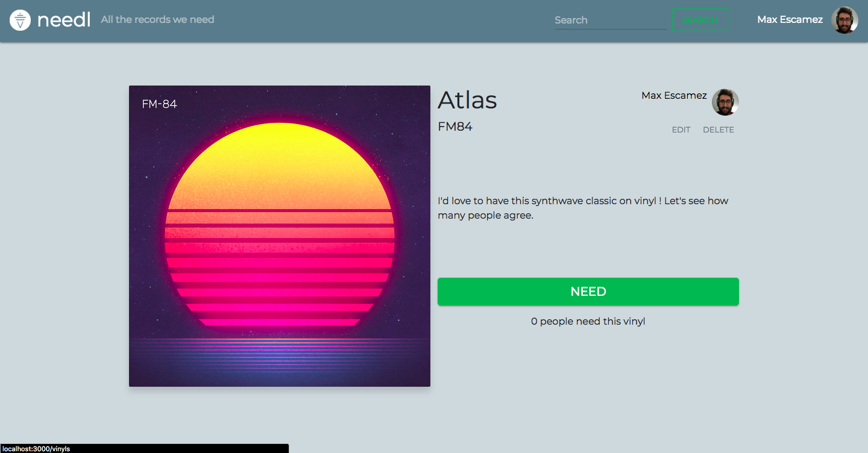The height and width of the screenshot is (453, 868).
Task: Open the poster Max Escamez name link
Action: [674, 95]
